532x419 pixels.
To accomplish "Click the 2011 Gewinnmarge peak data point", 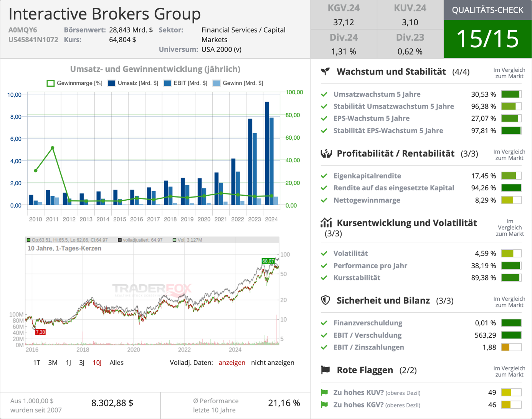I will click(53, 148).
